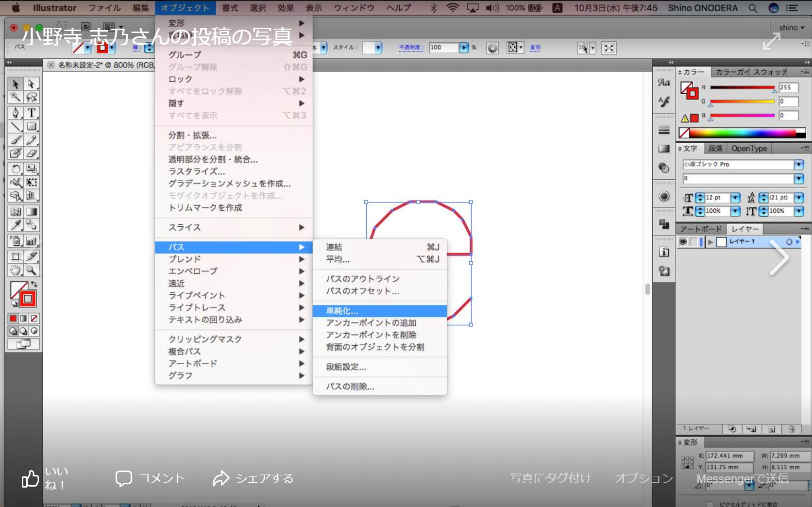Switch to the OpenType tab
The height and width of the screenshot is (507, 812).
[x=749, y=149]
